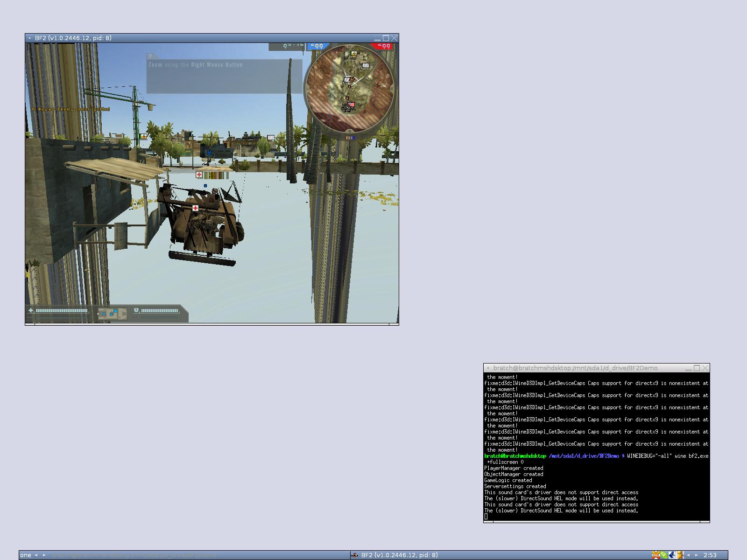Click the right arrow next to the clock
747x560 pixels.
(x=696, y=555)
